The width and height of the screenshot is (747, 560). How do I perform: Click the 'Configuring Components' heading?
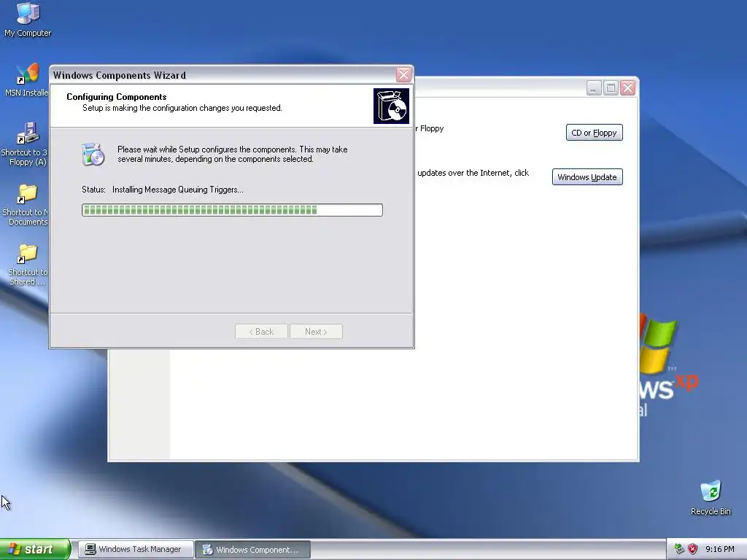116,97
